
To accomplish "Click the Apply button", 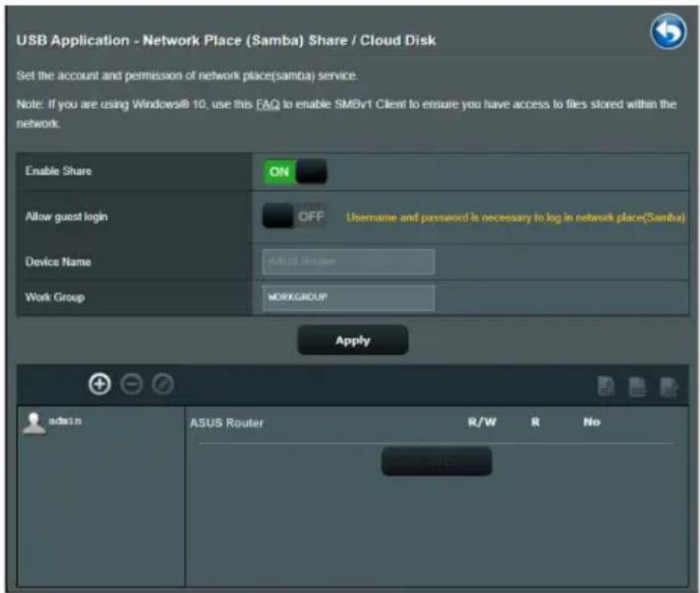I will (353, 340).
